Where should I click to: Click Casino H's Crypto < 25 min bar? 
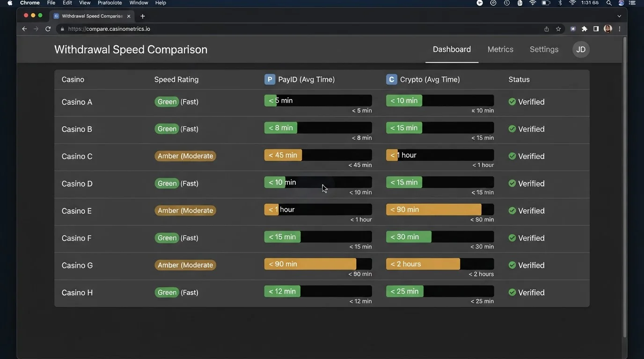coord(440,291)
